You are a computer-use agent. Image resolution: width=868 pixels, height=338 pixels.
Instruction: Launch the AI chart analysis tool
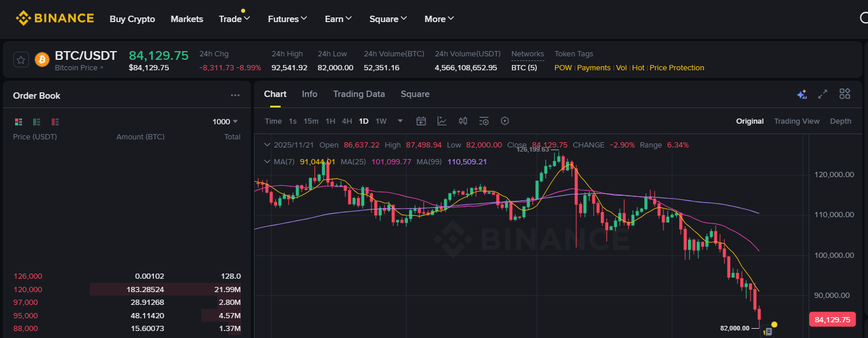point(802,94)
